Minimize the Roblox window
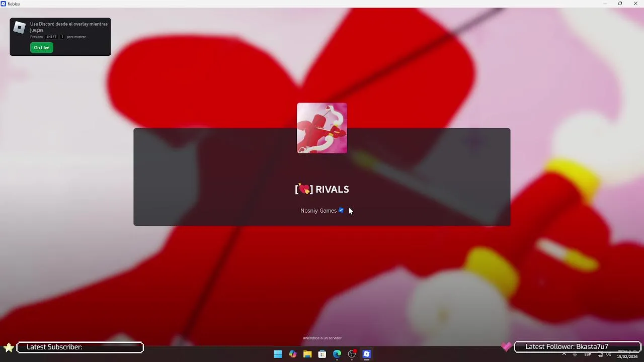Image resolution: width=644 pixels, height=362 pixels. pyautogui.click(x=605, y=4)
